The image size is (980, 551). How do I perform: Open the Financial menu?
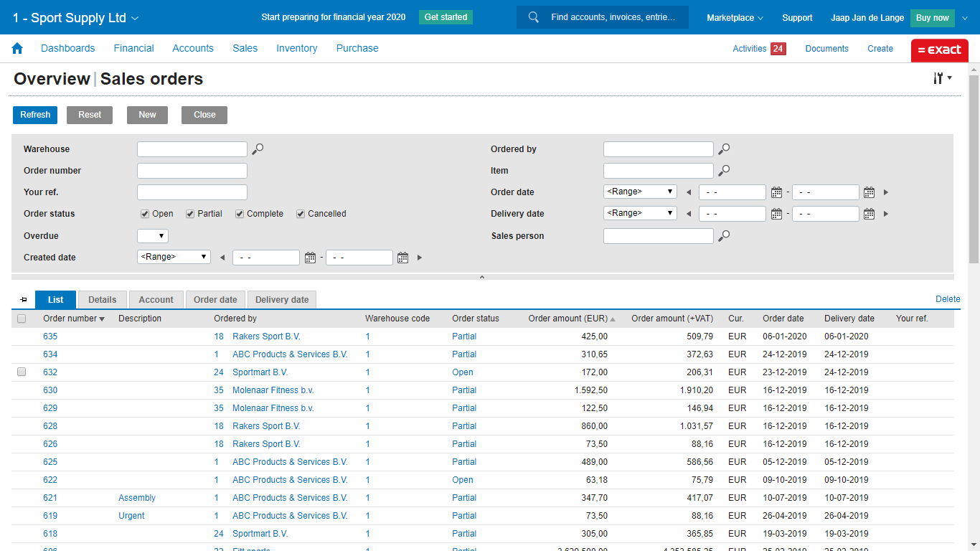pos(134,48)
